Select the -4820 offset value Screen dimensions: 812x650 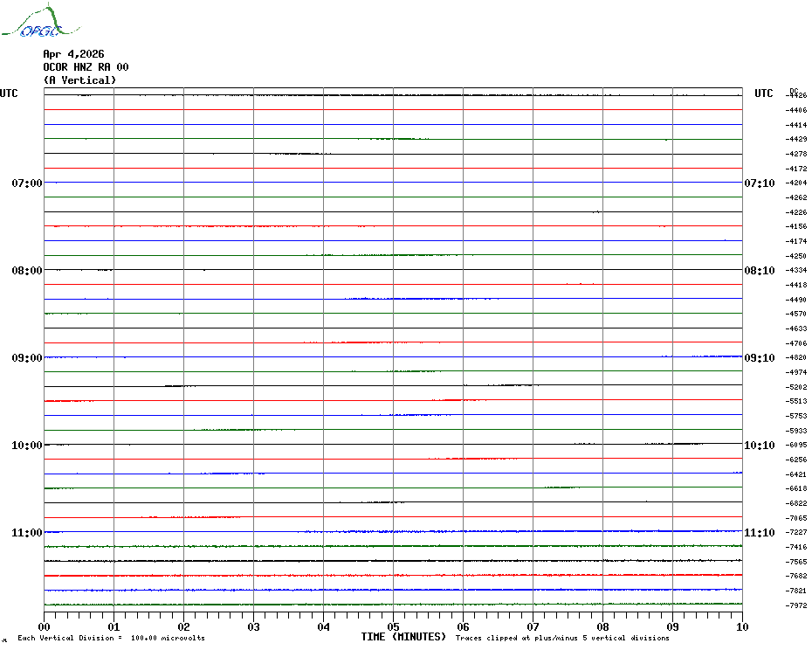click(796, 358)
